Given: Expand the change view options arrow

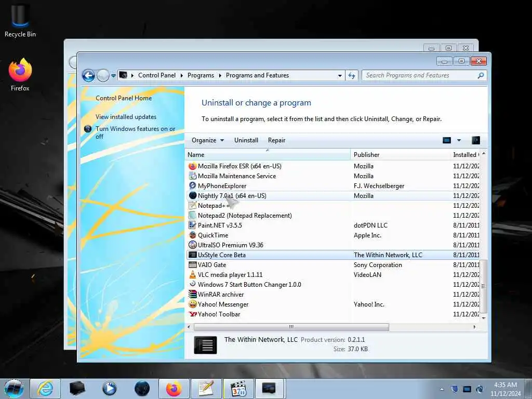Looking at the screenshot, I should point(459,140).
